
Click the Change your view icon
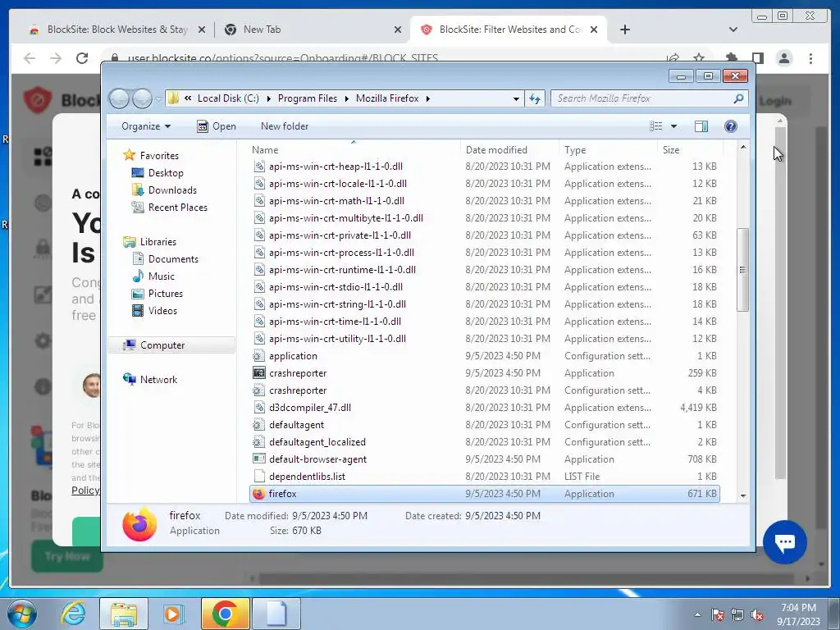[655, 126]
